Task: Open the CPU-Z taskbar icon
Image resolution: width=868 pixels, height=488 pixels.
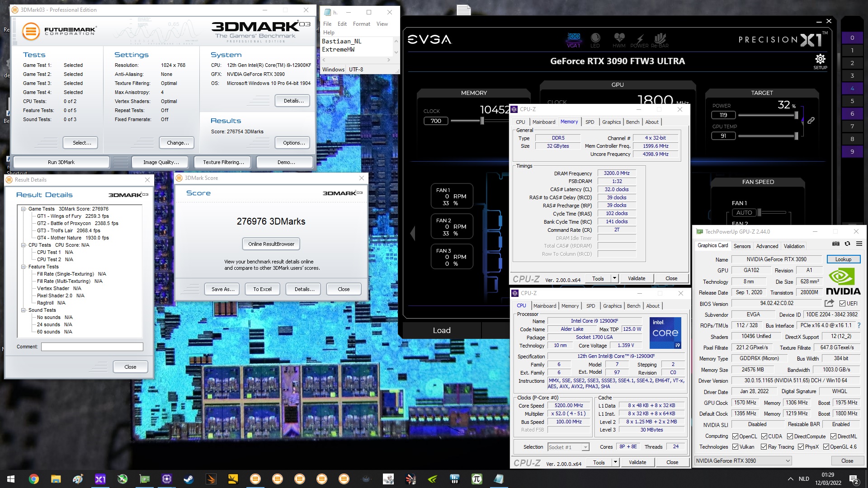Action: click(166, 479)
